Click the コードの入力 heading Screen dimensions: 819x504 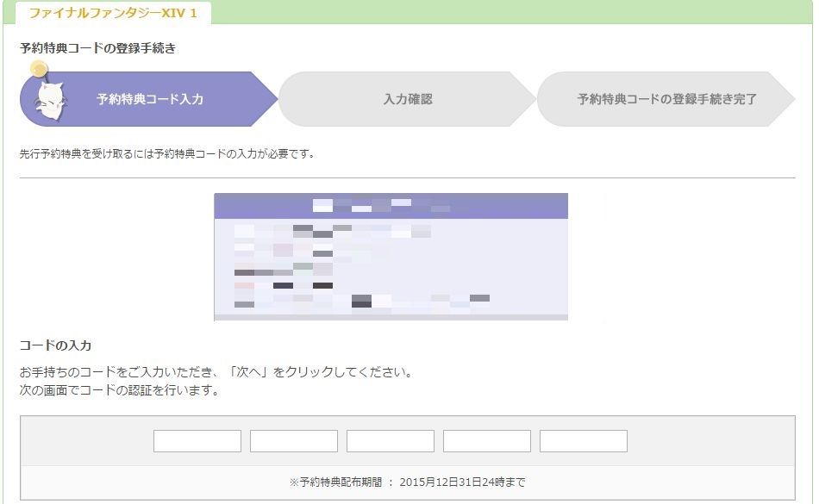[55, 345]
